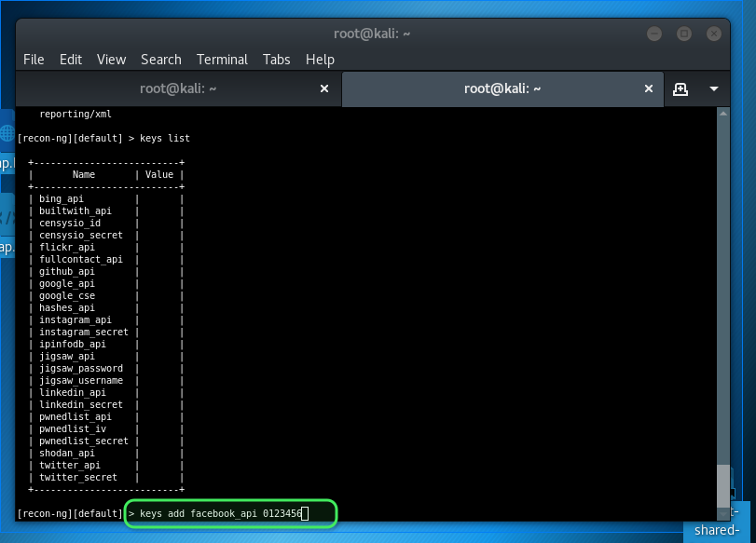Open a new terminal tab using the add-tab icon
Screen dimensions: 756x543
click(x=680, y=88)
